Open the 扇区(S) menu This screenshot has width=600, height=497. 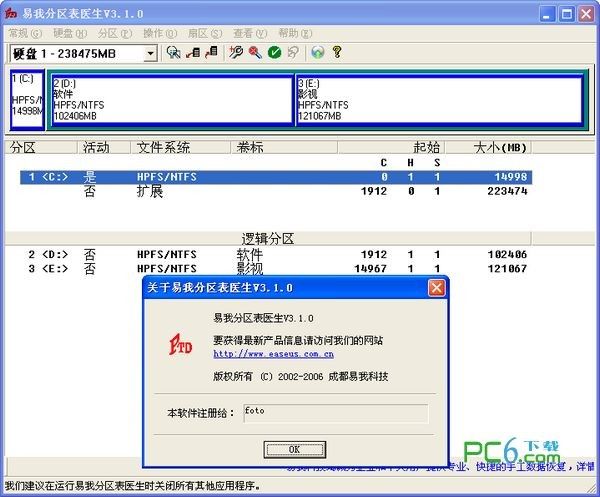click(205, 33)
